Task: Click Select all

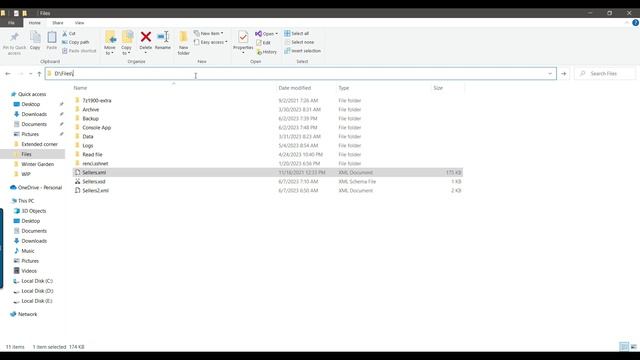Action: tap(296, 33)
